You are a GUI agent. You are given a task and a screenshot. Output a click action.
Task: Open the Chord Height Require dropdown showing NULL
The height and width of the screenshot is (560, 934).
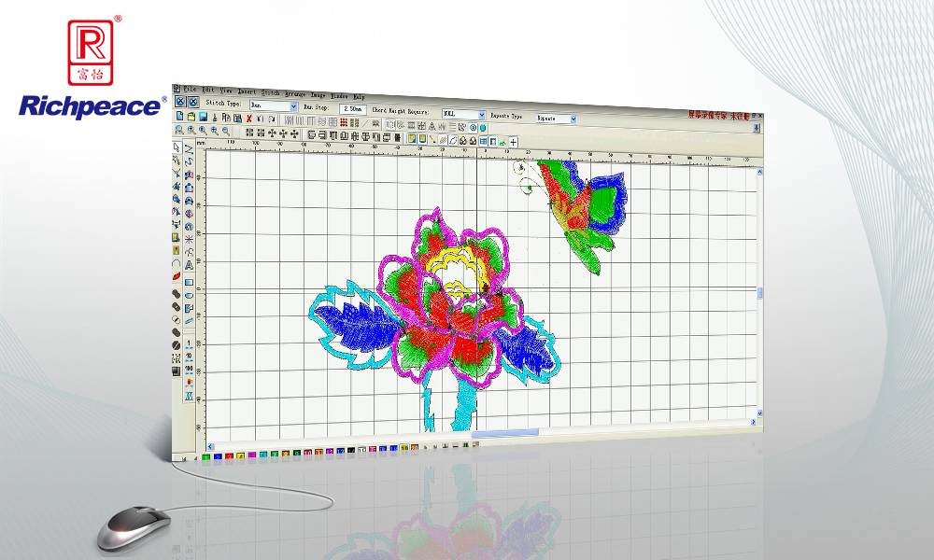click(x=480, y=114)
